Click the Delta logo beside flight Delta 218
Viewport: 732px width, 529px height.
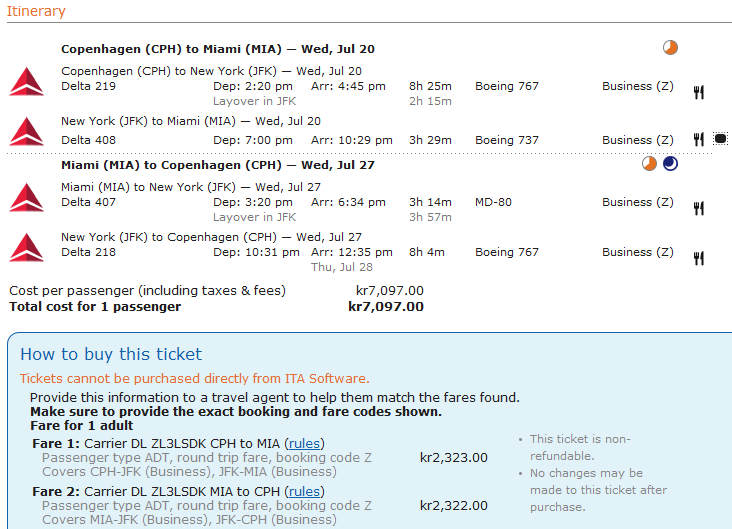coord(26,246)
